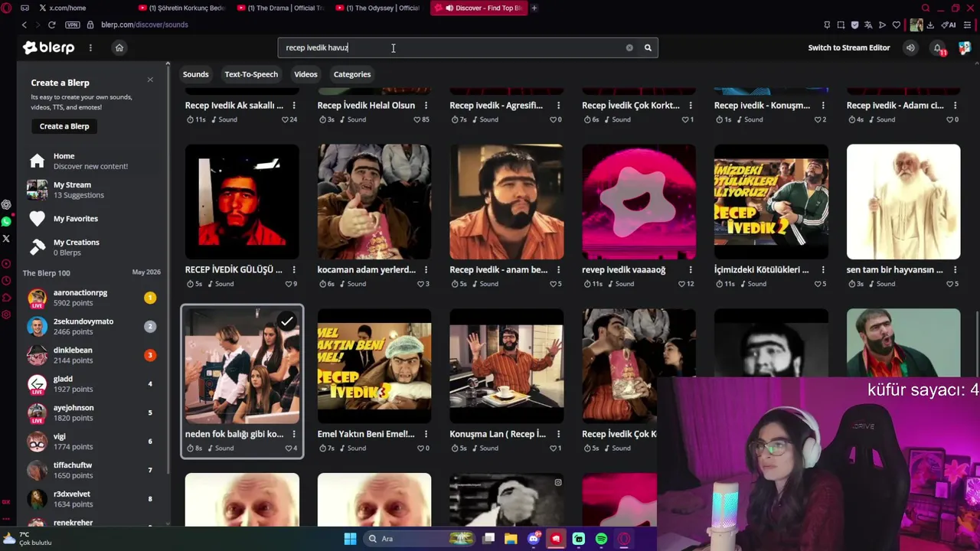Open options for kocaman adam yerlerd...

pyautogui.click(x=426, y=269)
